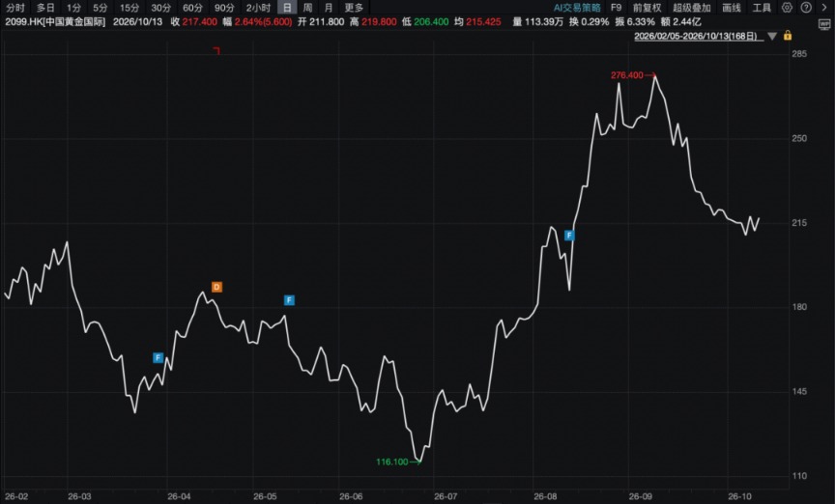
Task: Click the date range 2026/02/05-2026/10/13 link
Action: pos(696,36)
